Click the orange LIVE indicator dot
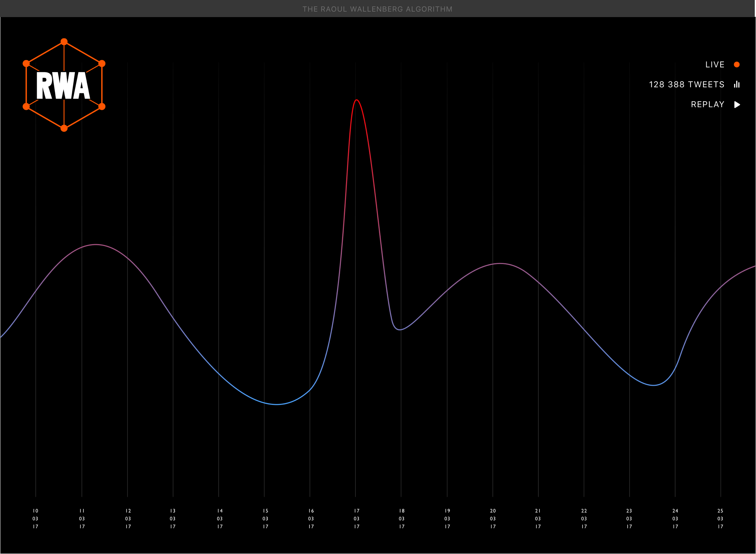The height and width of the screenshot is (554, 756). coord(737,64)
